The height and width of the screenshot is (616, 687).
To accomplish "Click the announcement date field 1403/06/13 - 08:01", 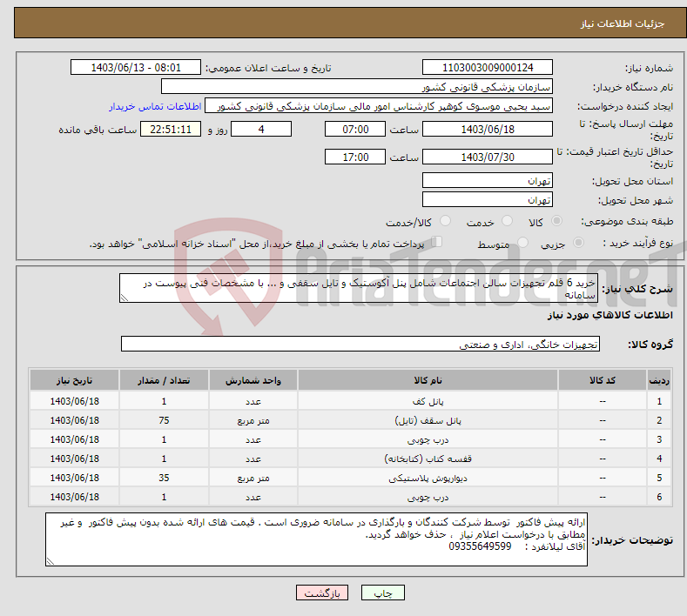I will (135, 67).
